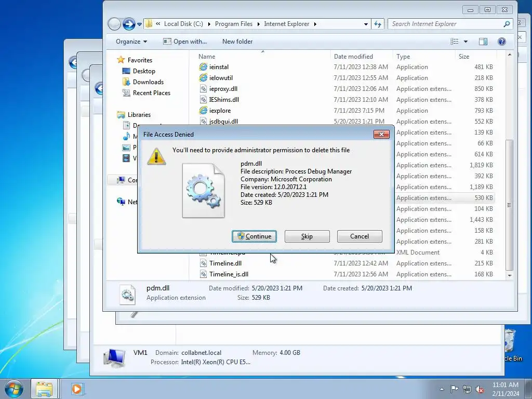Click the ieproxy.dll file icon
This screenshot has height=399, width=532.
(203, 88)
